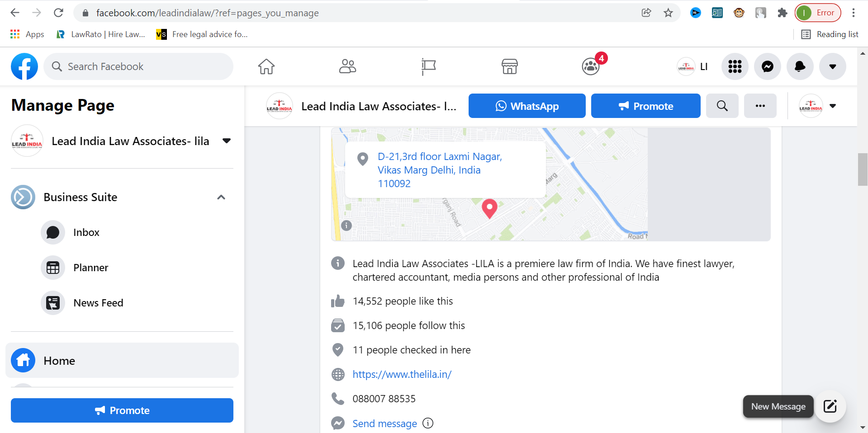The width and height of the screenshot is (868, 433).
Task: Open the thelila.in website link
Action: [402, 374]
